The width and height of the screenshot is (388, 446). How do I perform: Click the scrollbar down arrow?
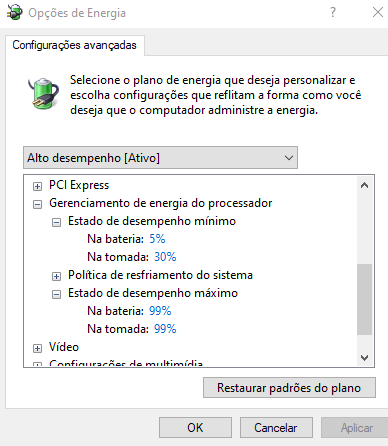point(365,358)
